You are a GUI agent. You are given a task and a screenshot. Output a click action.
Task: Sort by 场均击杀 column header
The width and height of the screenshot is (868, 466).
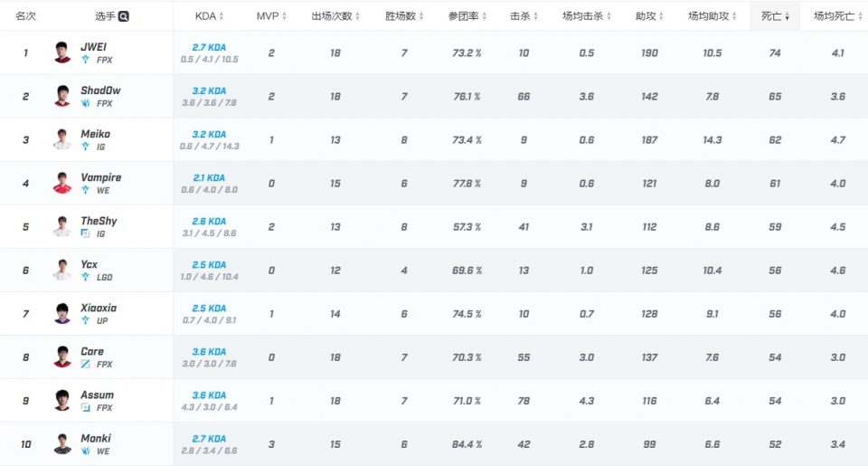(x=587, y=16)
